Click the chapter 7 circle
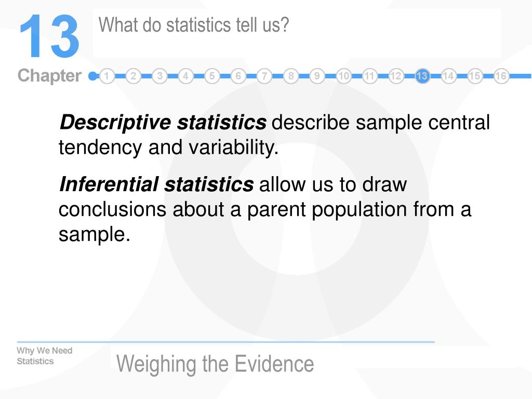Screen dimensions: 532x399 264,76
